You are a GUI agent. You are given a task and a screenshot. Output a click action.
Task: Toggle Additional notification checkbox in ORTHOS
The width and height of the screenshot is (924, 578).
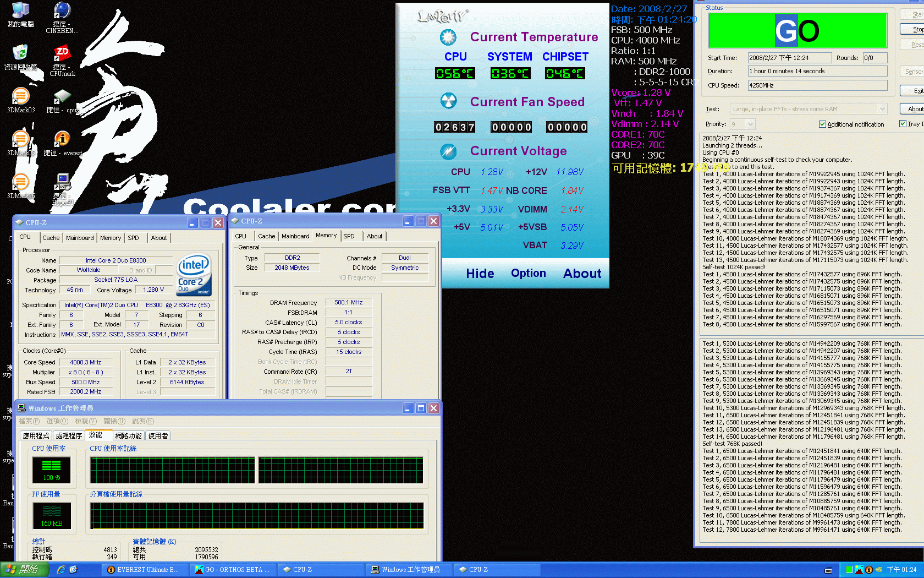[822, 124]
